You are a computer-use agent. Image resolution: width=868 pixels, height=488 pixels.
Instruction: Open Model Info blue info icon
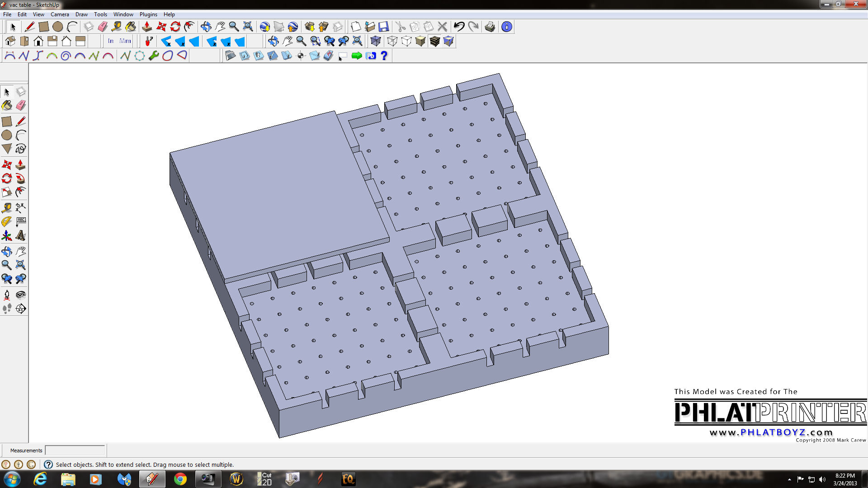pos(507,27)
